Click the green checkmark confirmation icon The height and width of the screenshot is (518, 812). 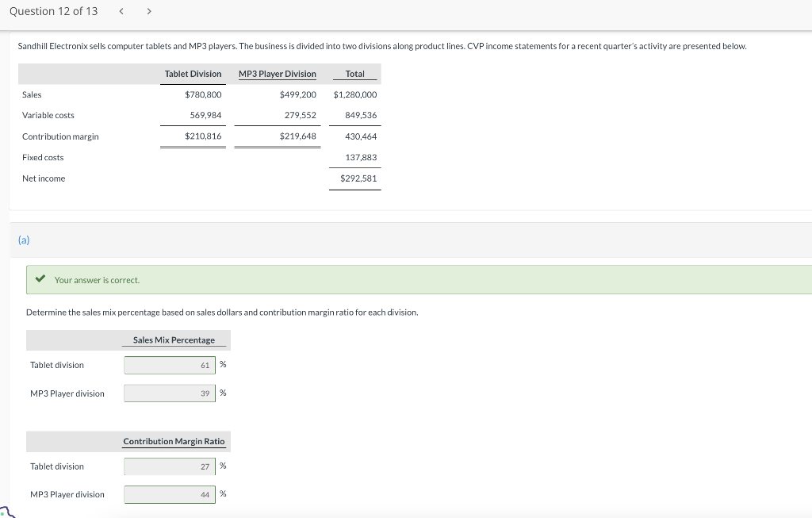42,279
